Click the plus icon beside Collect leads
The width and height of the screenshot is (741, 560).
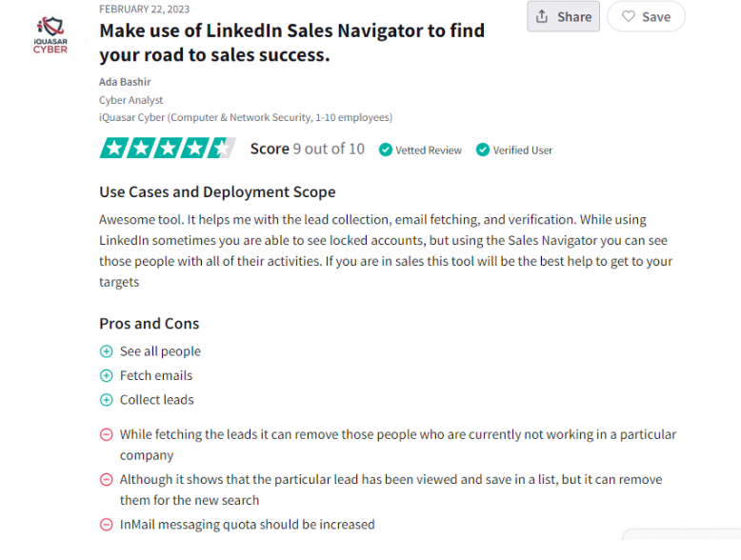pyautogui.click(x=107, y=400)
